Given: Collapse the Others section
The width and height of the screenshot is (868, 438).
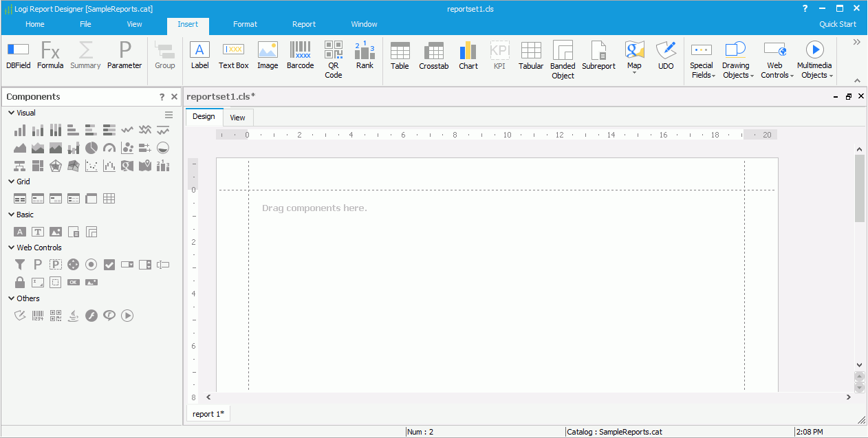Looking at the screenshot, I should click(x=11, y=298).
